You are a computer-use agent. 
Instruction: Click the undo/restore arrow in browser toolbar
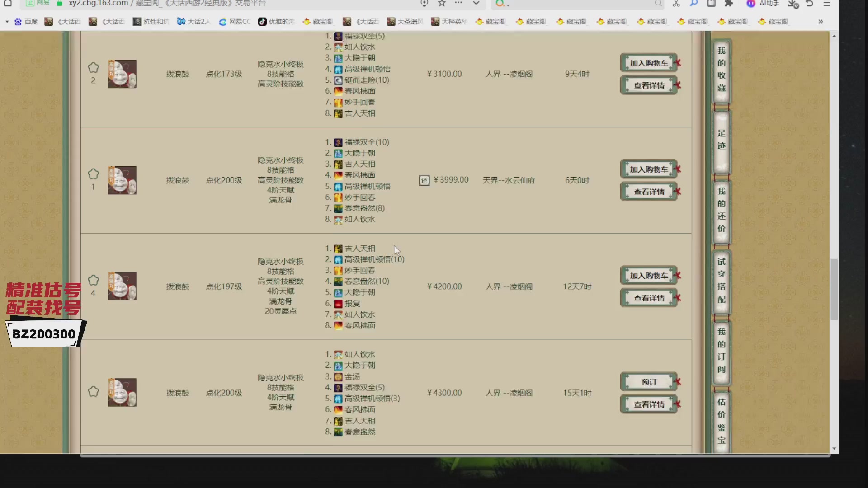click(x=810, y=4)
